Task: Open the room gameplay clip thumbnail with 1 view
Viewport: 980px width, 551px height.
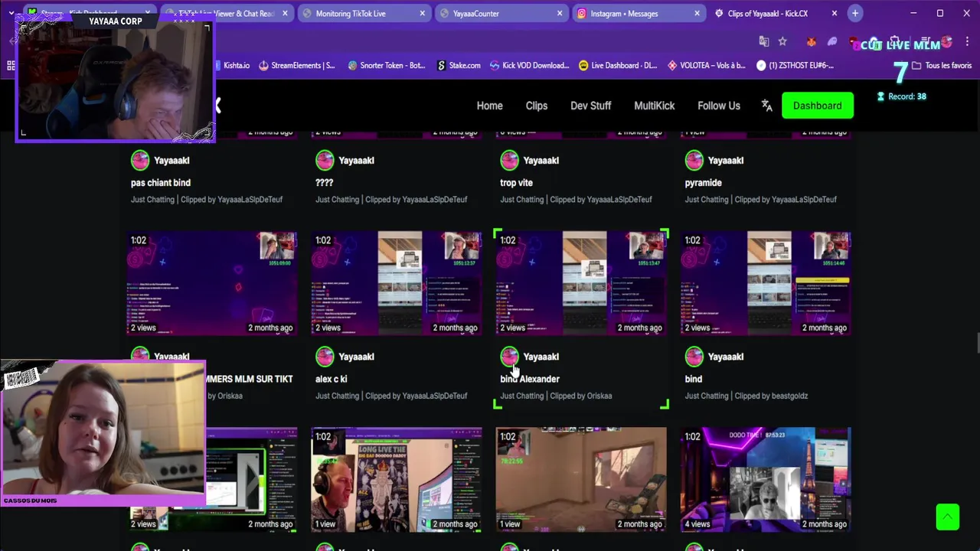Action: coord(580,479)
